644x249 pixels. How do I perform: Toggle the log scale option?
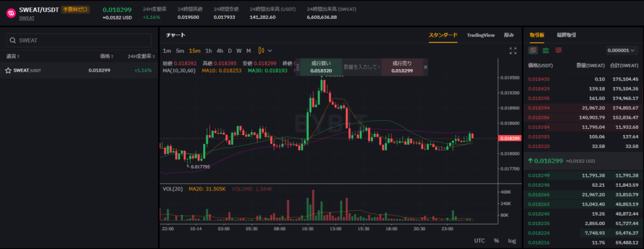(512, 241)
